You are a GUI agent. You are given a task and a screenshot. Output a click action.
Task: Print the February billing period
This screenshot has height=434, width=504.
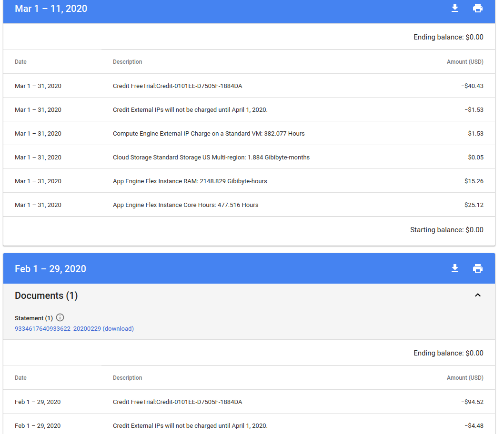pyautogui.click(x=477, y=268)
